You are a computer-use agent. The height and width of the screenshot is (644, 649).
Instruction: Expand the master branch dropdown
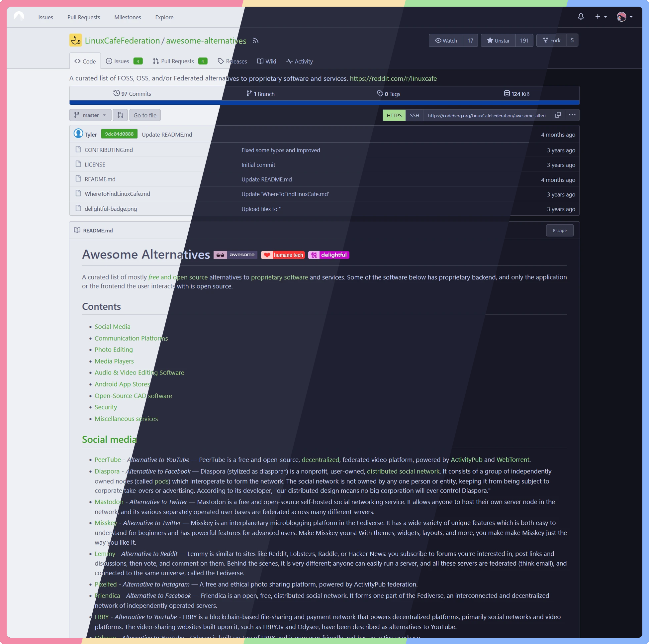(90, 115)
